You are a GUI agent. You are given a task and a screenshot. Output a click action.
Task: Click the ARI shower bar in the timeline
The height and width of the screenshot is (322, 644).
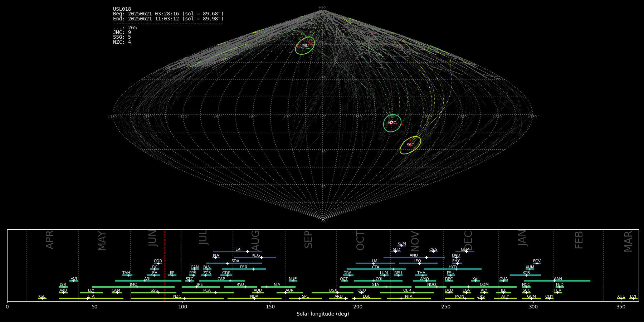[x=148, y=281]
